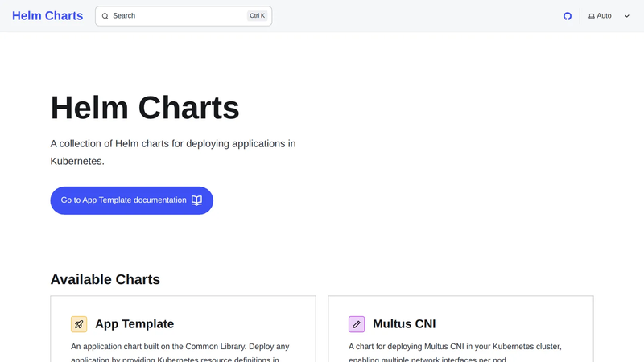This screenshot has height=362, width=644.
Task: Click the pencil icon beside Multus CNI
Action: pyautogui.click(x=357, y=324)
